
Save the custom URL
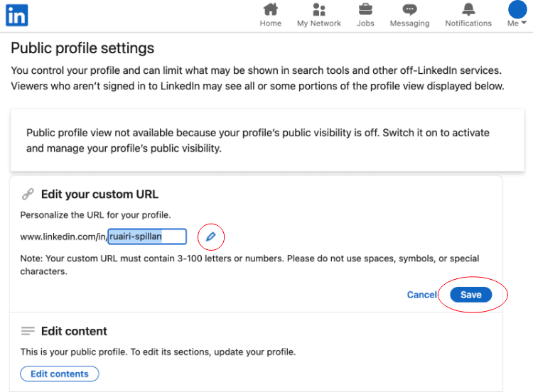click(x=470, y=295)
